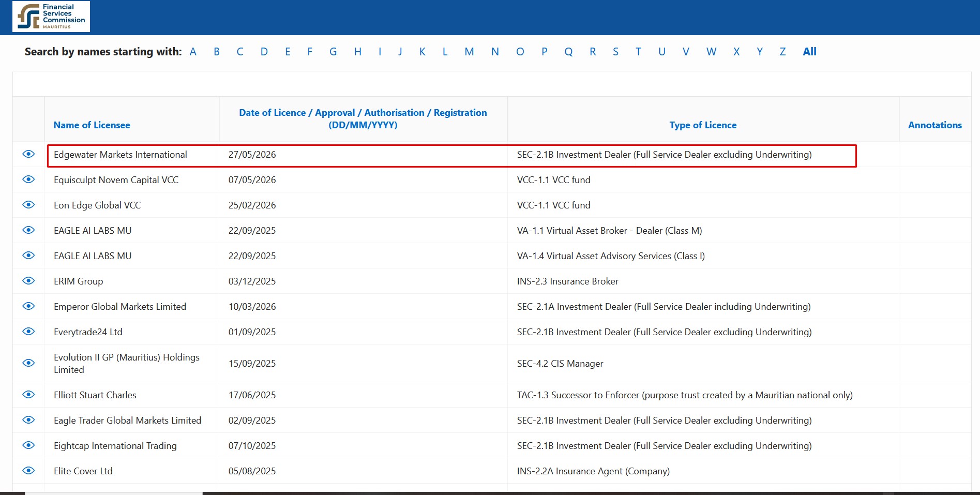The height and width of the screenshot is (495, 980).
Task: Filter names starting with letter F
Action: pos(310,52)
